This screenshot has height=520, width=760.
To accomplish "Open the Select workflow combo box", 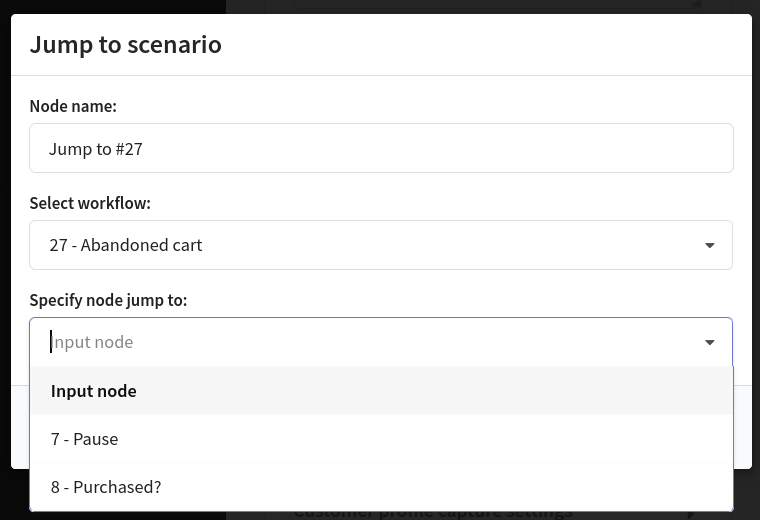I will 381,245.
